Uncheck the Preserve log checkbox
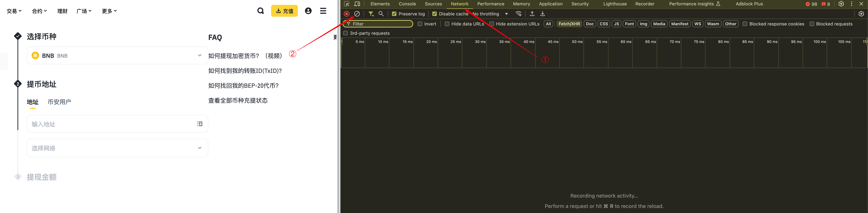This screenshot has width=868, height=213. click(x=394, y=14)
